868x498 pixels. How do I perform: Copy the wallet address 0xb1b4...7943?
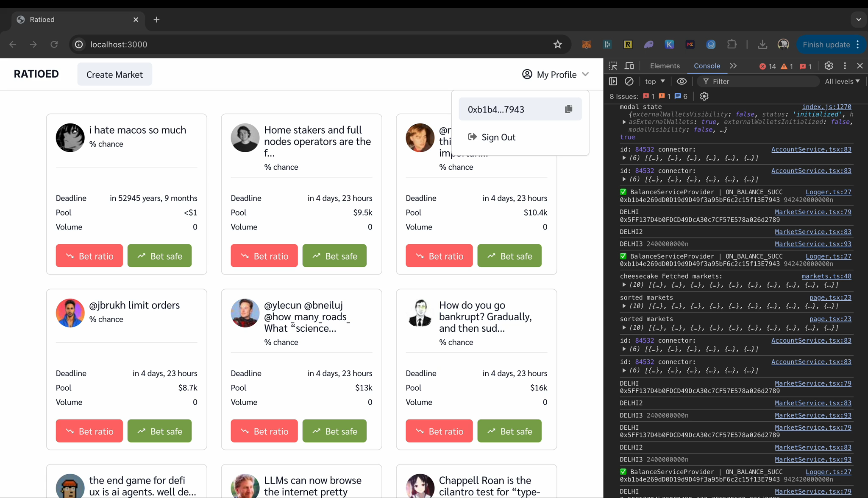click(568, 109)
